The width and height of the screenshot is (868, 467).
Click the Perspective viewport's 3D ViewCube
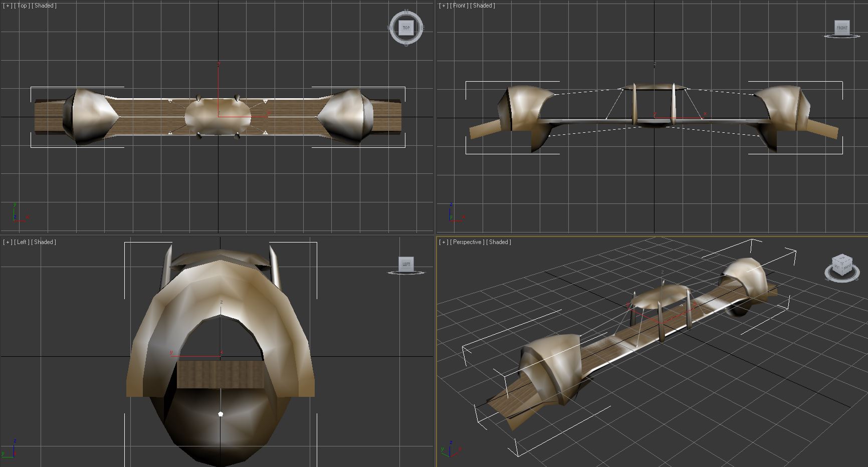pyautogui.click(x=841, y=266)
